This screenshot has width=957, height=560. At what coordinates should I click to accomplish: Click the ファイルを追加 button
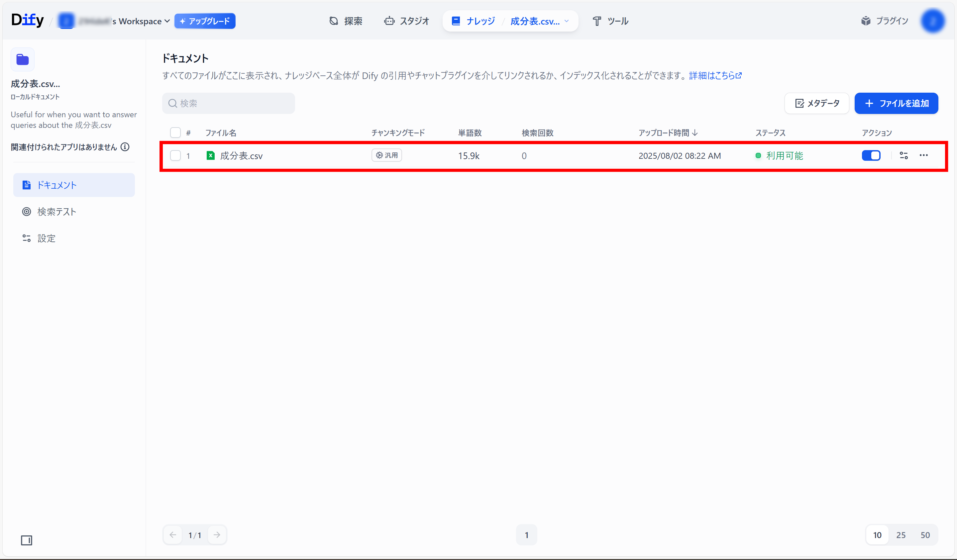(896, 103)
